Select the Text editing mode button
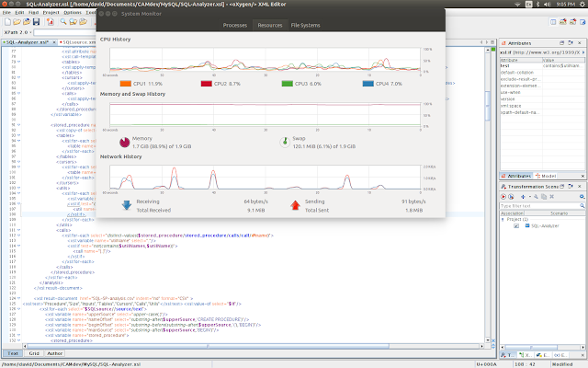Image resolution: width=588 pixels, height=368 pixels. pyautogui.click(x=13, y=353)
